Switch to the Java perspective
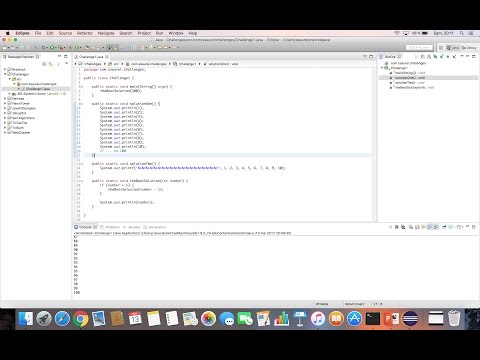The width and height of the screenshot is (480, 360). [453, 48]
